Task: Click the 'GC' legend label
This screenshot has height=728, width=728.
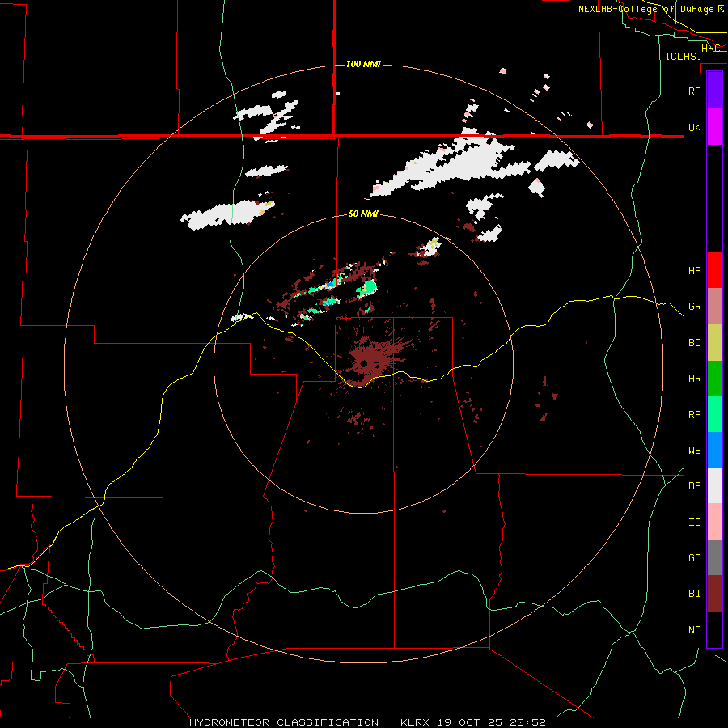Action: pos(694,558)
